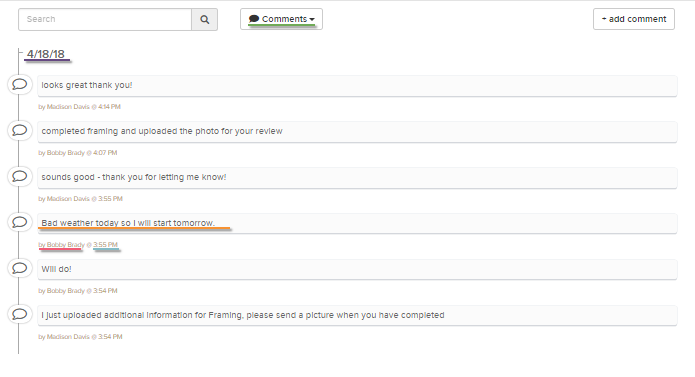This screenshot has width=695, height=377.
Task: Click bubble icon next to 'Bad weather today' comment
Action: click(20, 222)
